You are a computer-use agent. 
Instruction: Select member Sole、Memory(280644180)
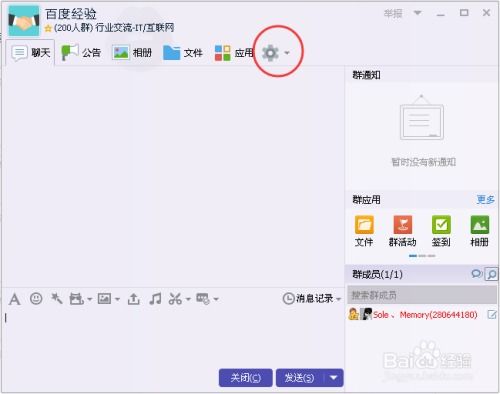click(422, 314)
